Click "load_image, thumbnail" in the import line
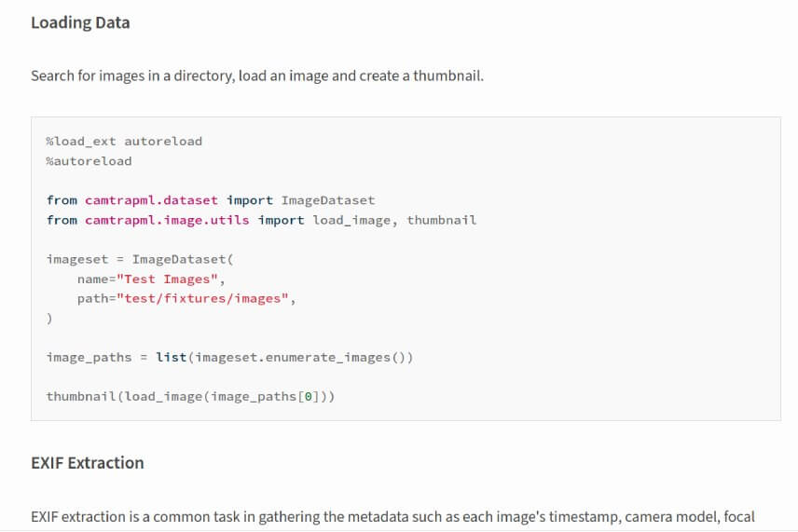 click(394, 220)
